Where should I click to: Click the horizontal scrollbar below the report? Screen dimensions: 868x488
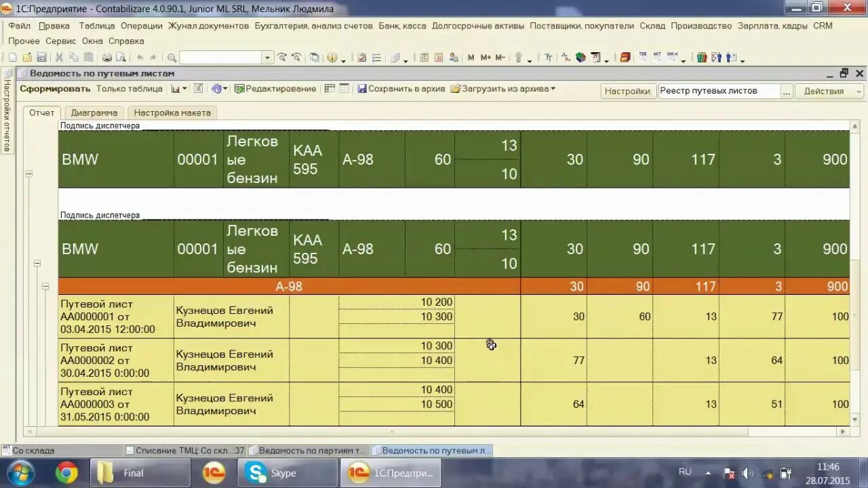(x=437, y=431)
